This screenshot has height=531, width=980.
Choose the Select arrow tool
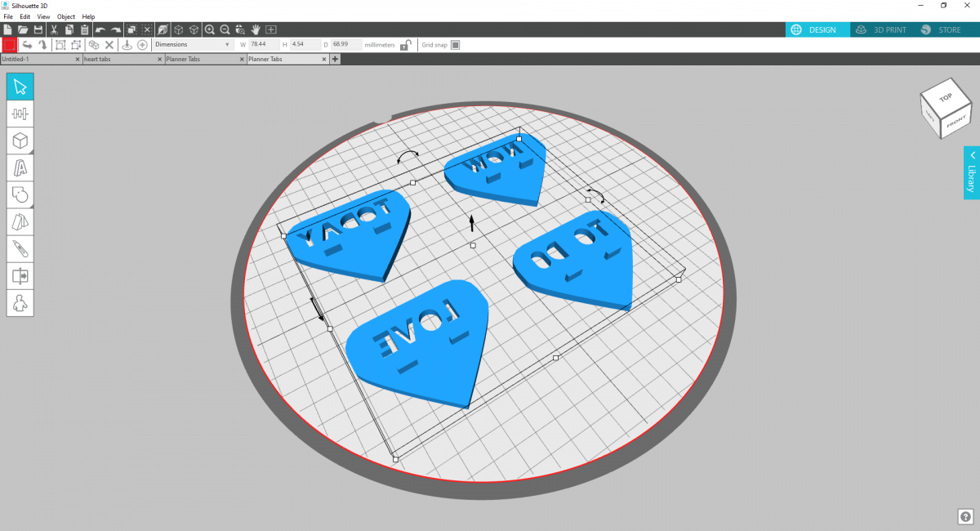click(x=20, y=87)
